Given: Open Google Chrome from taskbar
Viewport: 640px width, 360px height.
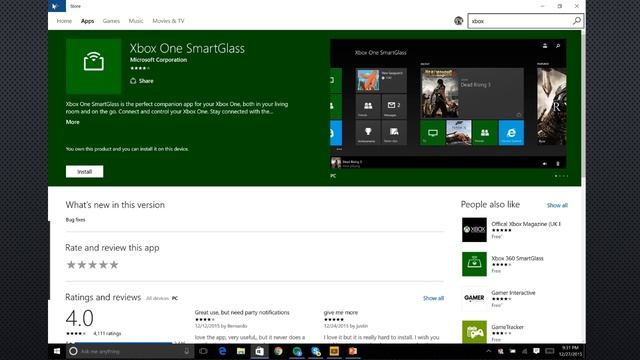Looking at the screenshot, I should (278, 351).
